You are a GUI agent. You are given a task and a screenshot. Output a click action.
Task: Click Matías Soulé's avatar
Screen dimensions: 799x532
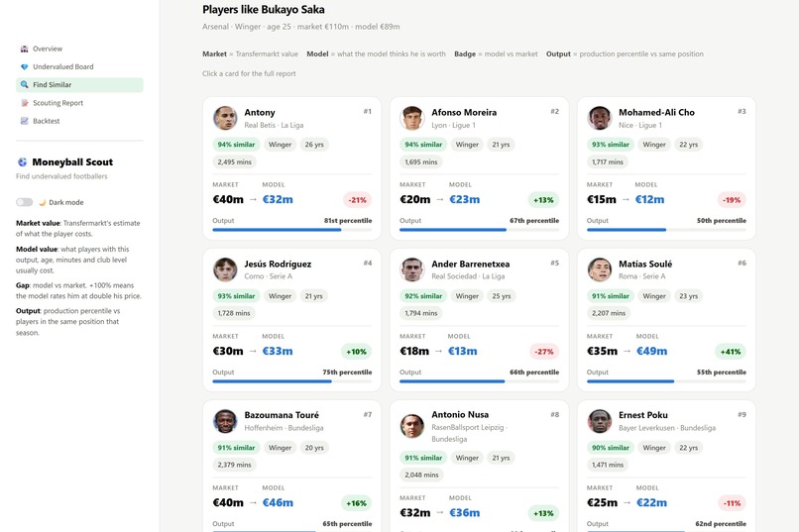pos(599,269)
